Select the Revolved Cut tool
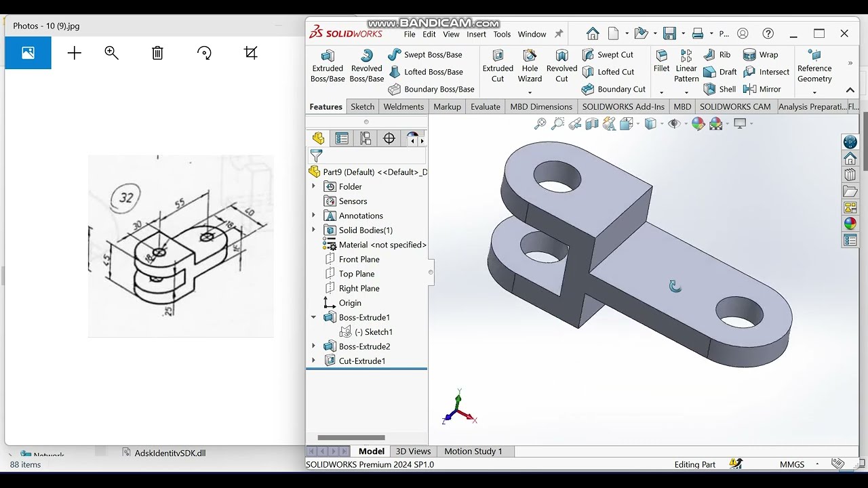868x488 pixels. point(561,66)
